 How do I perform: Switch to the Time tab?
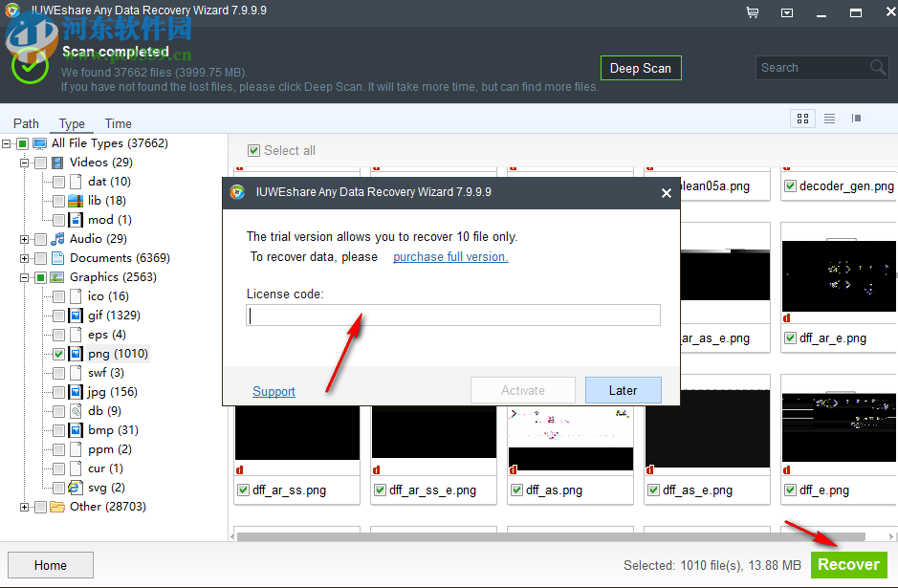(118, 123)
